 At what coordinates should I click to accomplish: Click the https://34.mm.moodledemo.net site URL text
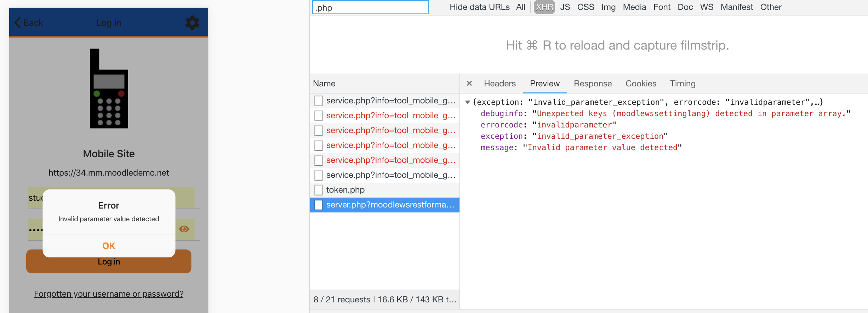click(x=109, y=173)
